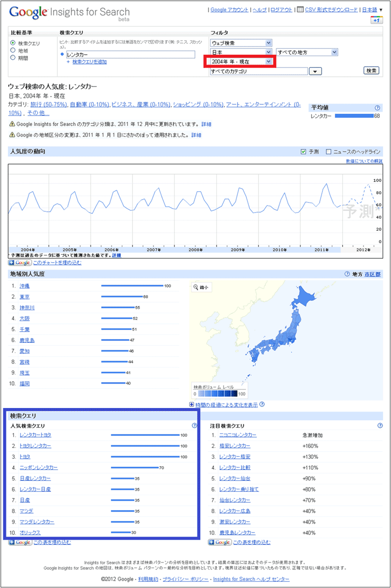Click Google embed icon under the chart

[20, 263]
